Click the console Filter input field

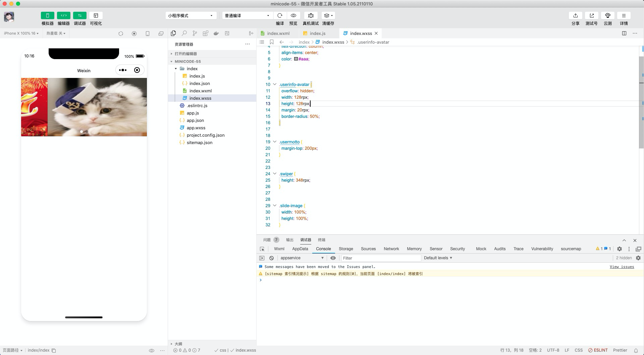point(381,258)
